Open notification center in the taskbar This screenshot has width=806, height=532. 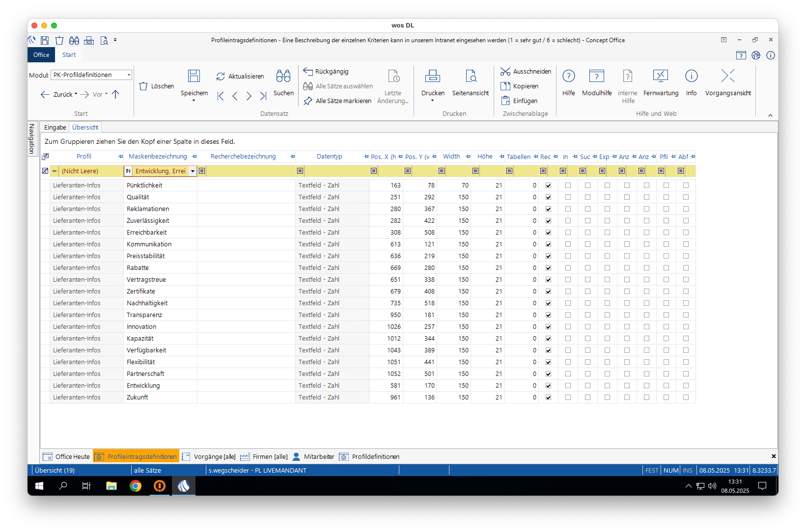click(762, 486)
